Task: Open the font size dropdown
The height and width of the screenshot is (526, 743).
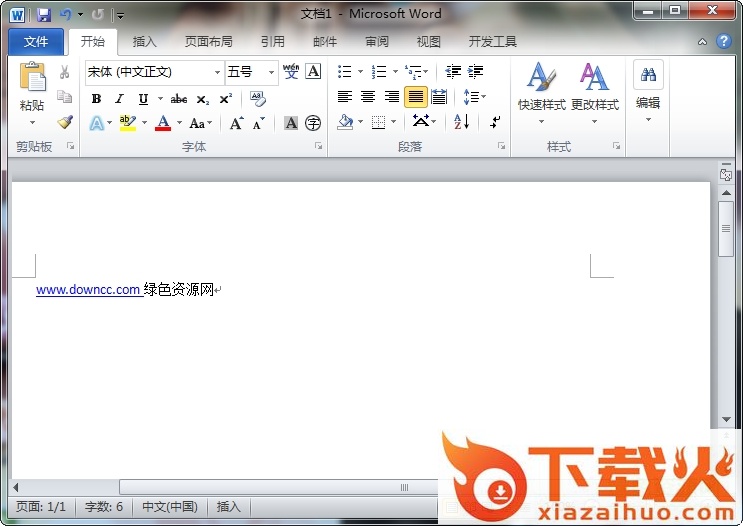Action: 271,72
